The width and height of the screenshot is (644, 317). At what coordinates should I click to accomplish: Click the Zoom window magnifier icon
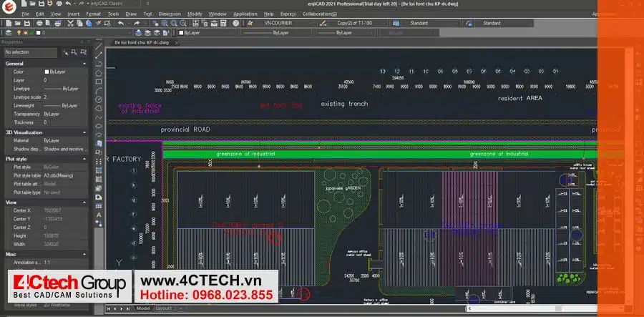174,24
